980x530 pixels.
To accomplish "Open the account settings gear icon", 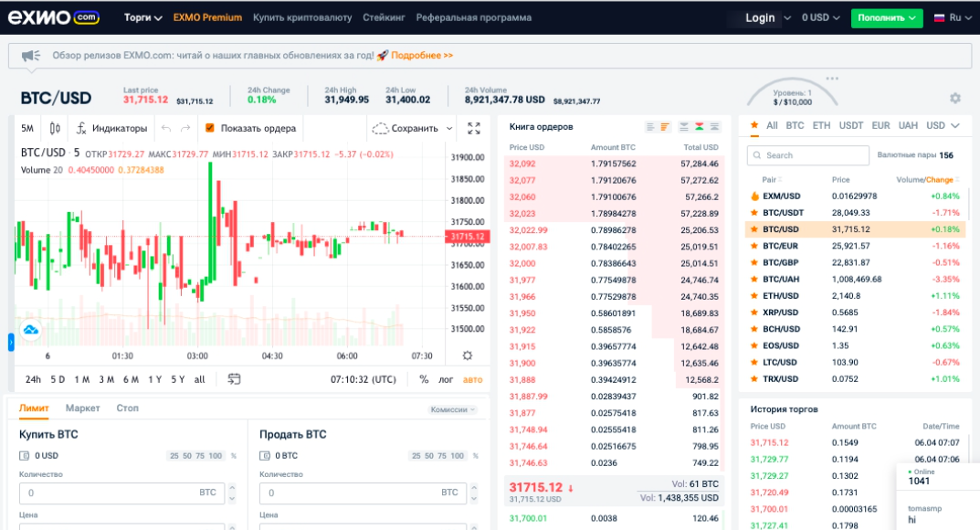I will pyautogui.click(x=955, y=98).
